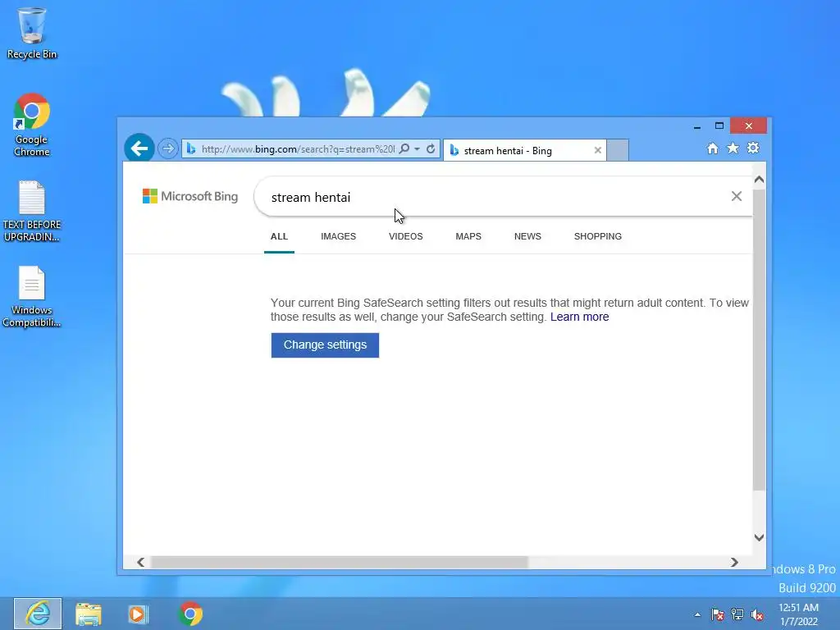Open the taskbar clock showing 12:51 AM
Screen dimensions: 840x630
798,614
